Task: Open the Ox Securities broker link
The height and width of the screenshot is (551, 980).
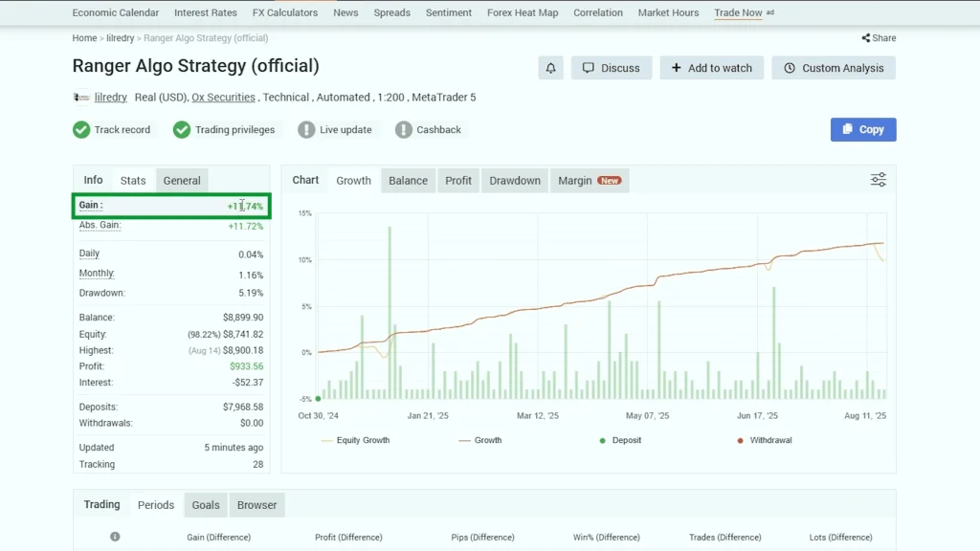Action: (x=223, y=98)
